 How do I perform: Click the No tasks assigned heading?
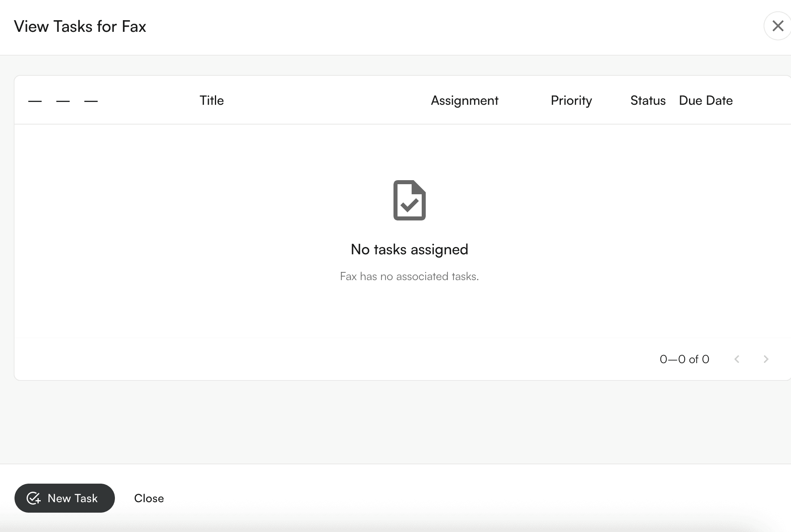coord(409,249)
